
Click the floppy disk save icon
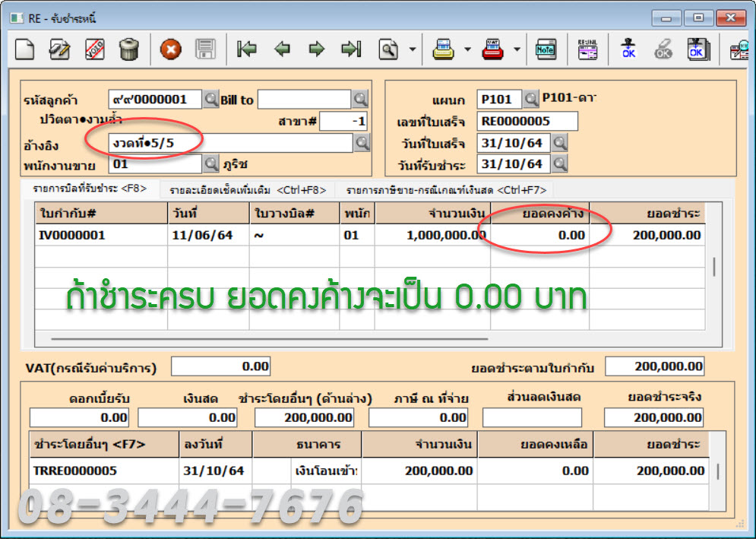(205, 49)
